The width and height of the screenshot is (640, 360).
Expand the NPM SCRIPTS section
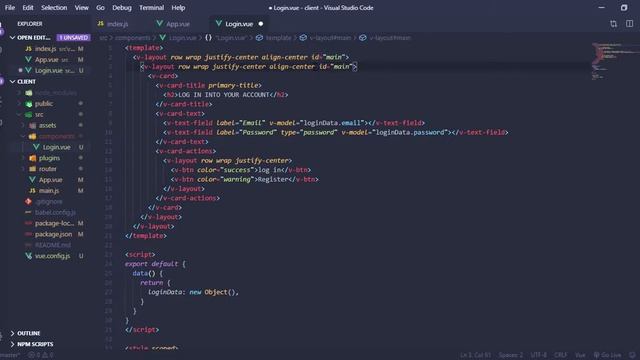coord(12,344)
